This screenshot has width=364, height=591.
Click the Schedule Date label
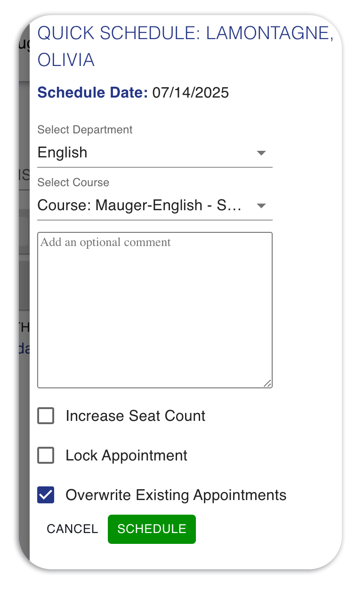93,93
